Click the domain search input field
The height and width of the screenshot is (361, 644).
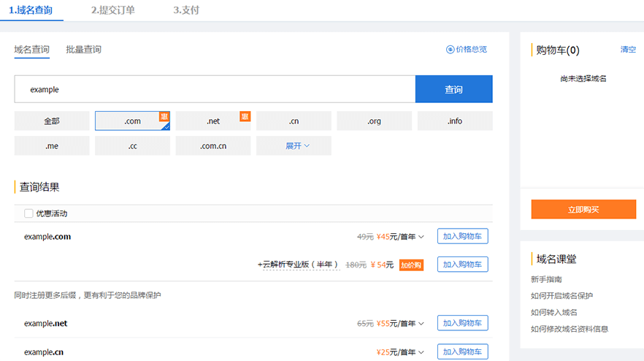coord(215,89)
